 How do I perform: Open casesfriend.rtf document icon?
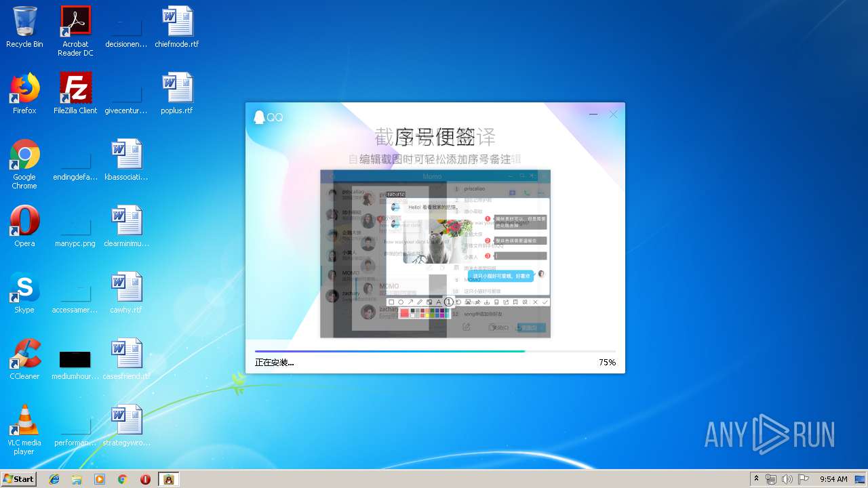click(126, 359)
